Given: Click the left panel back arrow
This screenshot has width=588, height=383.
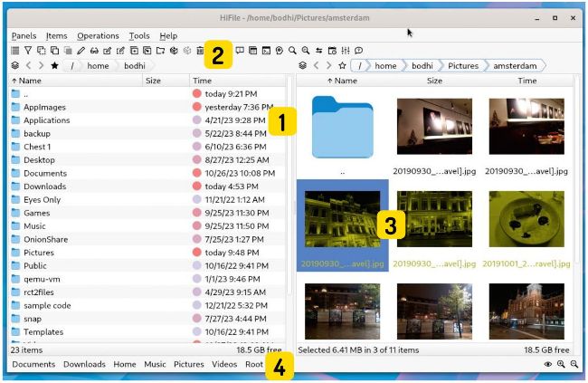Looking at the screenshot, I should (28, 65).
